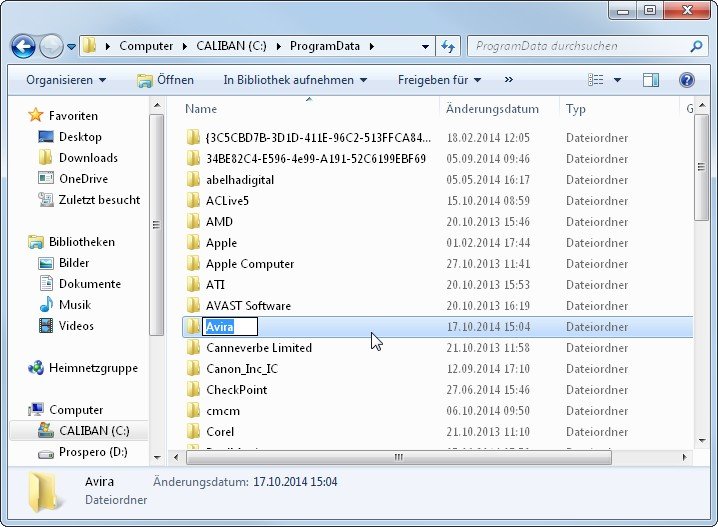The image size is (718, 527).
Task: Select the CALIBAN (C:) drive in navigation pane
Action: pyautogui.click(x=94, y=431)
